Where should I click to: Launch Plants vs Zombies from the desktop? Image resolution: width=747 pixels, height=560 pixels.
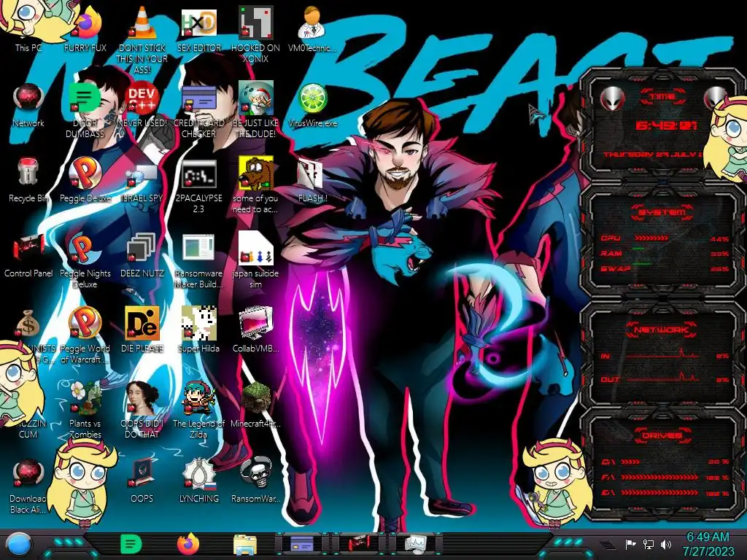(85, 399)
